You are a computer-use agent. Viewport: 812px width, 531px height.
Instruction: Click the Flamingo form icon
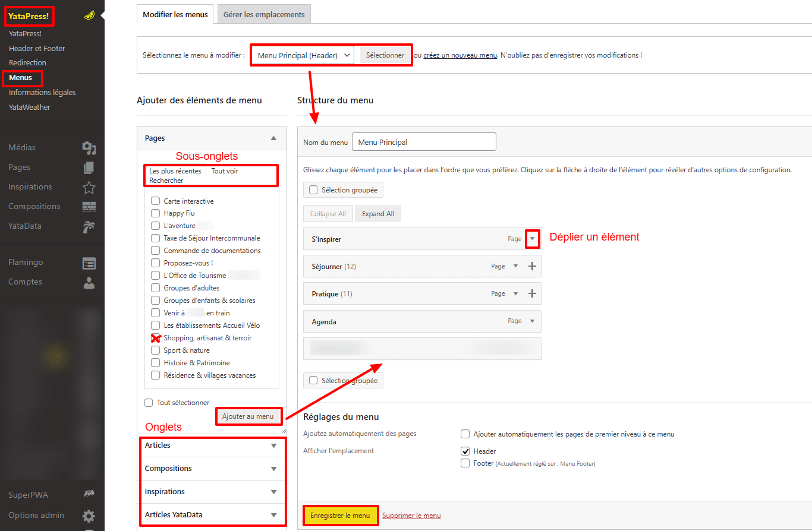(89, 263)
